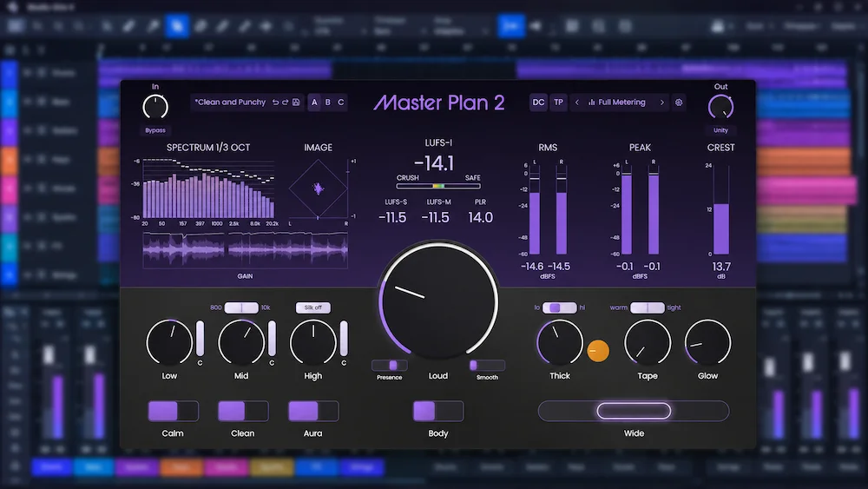
Task: Click the value under LUFS-M
Action: coord(436,218)
